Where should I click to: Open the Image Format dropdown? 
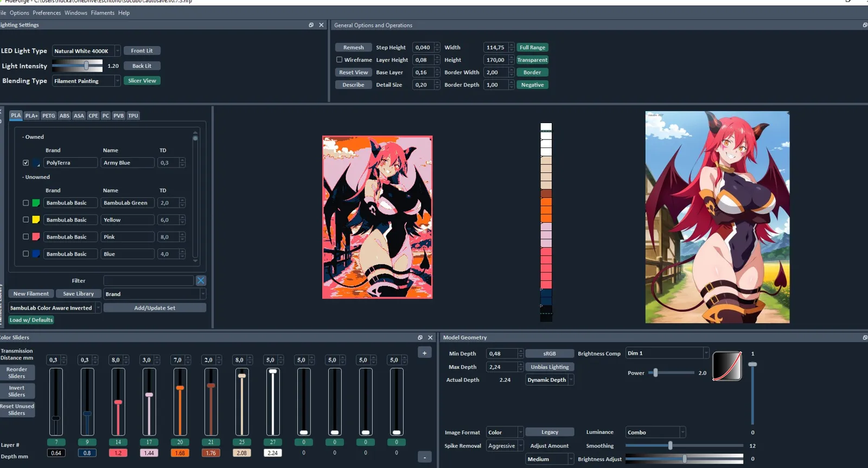click(505, 432)
